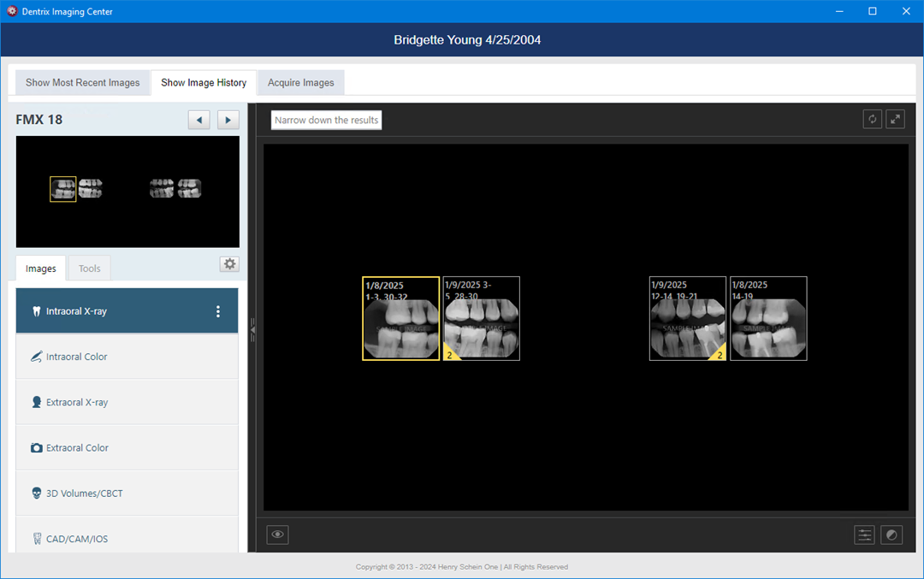
Task: Switch to Show Most Recent Images tab
Action: tap(82, 83)
